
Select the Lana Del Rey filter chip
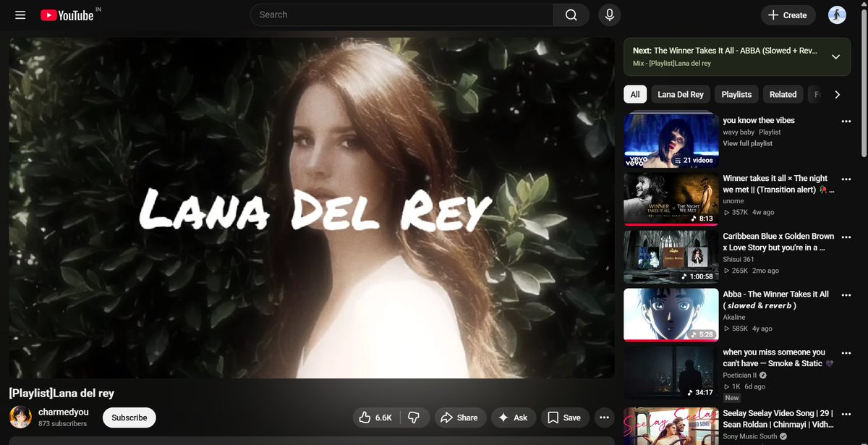click(x=681, y=94)
